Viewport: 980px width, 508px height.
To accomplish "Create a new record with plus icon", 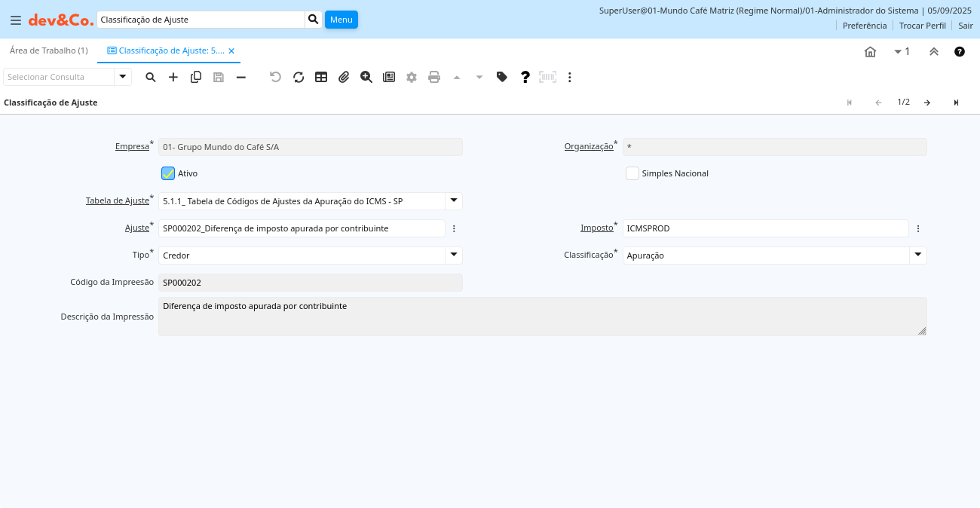I will [173, 77].
